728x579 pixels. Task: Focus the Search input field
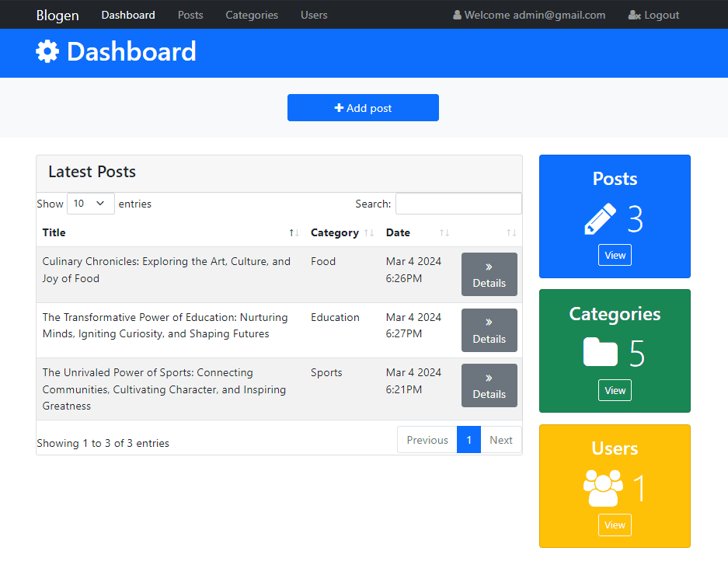(x=458, y=204)
